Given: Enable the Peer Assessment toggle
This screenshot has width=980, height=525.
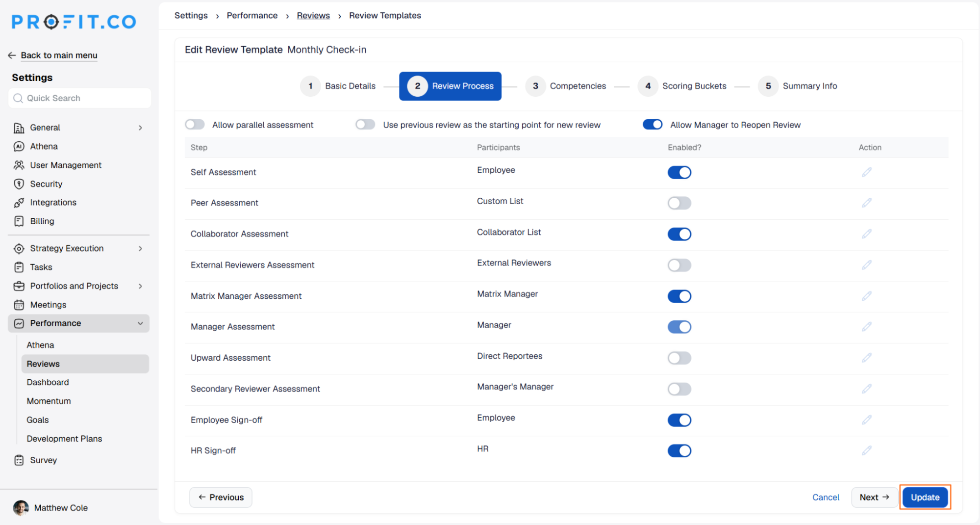Looking at the screenshot, I should click(679, 203).
